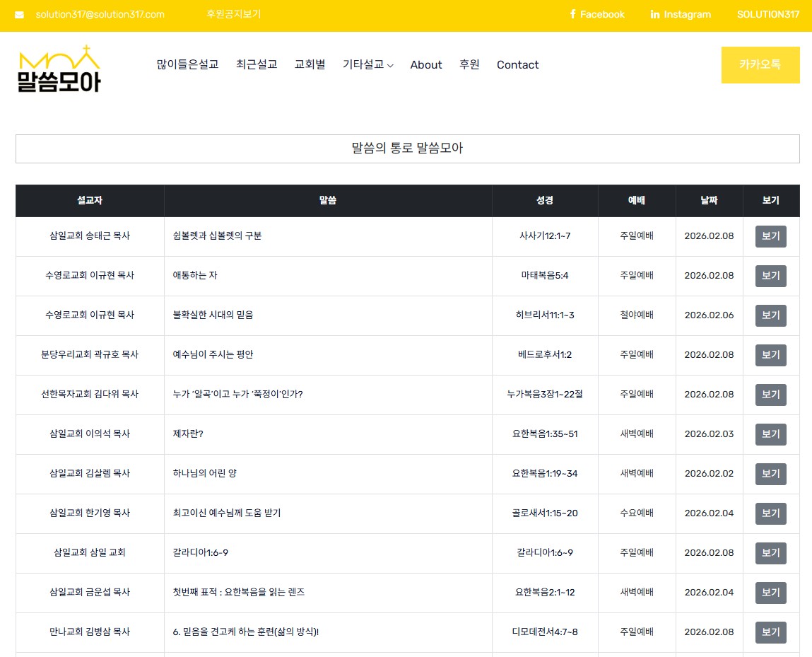812x657 pixels.
Task: Expand the 기타설교 dropdown menu
Action: tap(367, 65)
